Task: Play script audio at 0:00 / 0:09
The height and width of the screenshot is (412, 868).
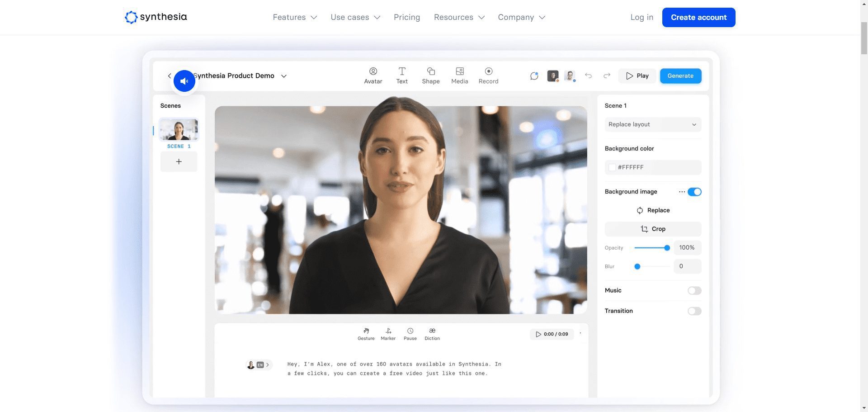Action: [552, 334]
